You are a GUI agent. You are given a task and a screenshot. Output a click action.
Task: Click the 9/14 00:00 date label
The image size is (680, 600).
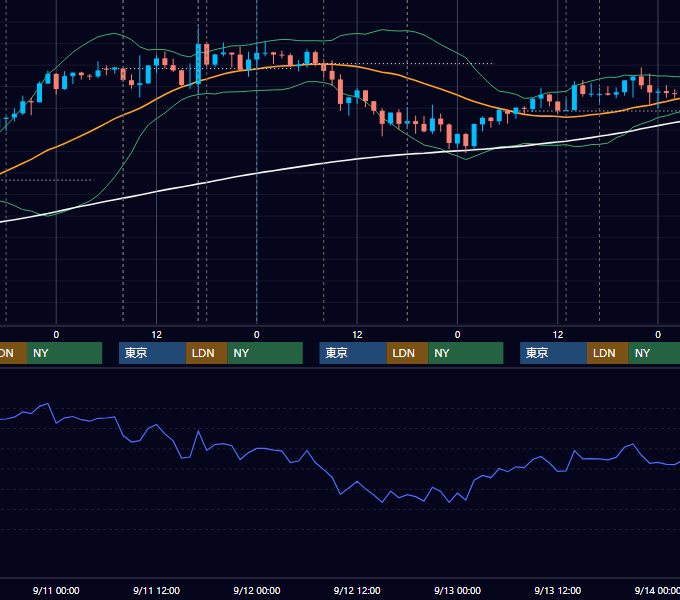(657, 590)
